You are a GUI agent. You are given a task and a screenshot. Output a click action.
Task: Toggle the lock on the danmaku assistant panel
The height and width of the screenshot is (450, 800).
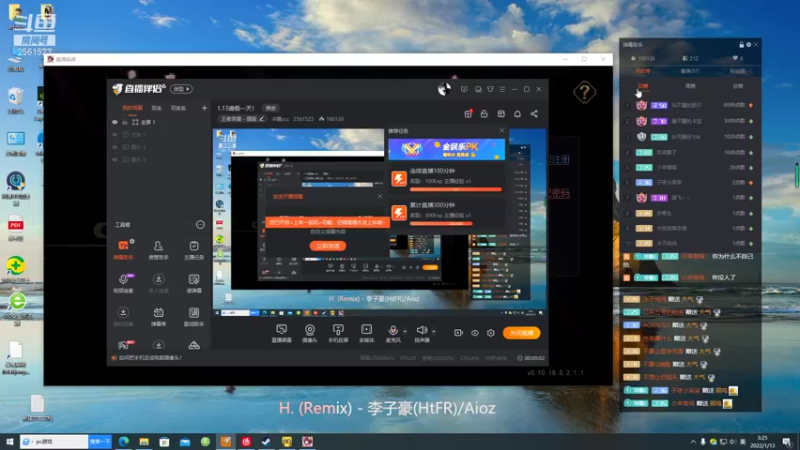pyautogui.click(x=742, y=45)
